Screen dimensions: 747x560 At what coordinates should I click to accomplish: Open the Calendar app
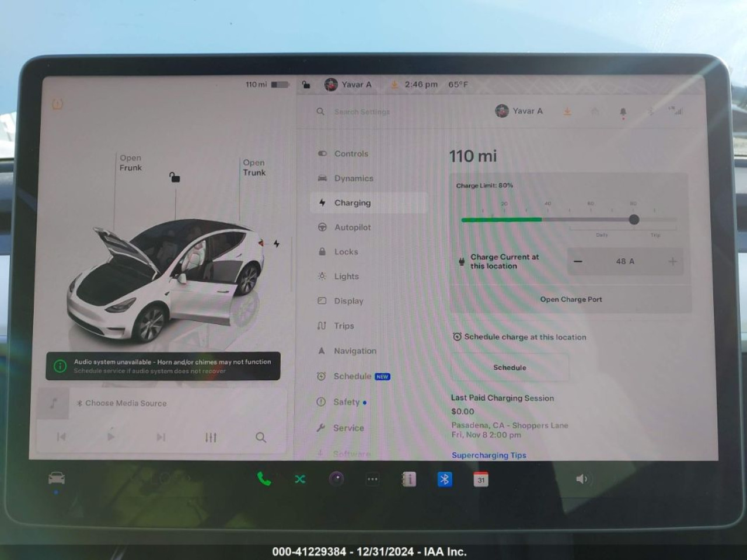pos(481,480)
